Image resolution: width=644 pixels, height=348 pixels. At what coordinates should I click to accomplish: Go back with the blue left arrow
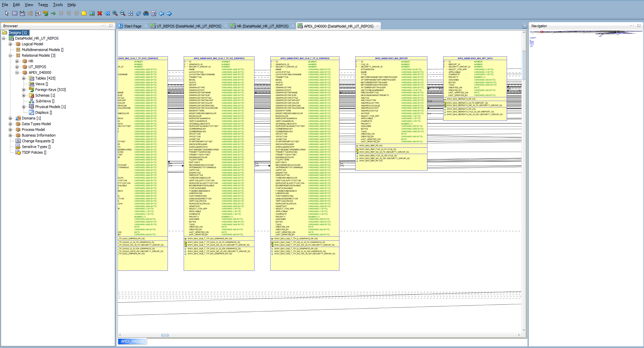[161, 13]
